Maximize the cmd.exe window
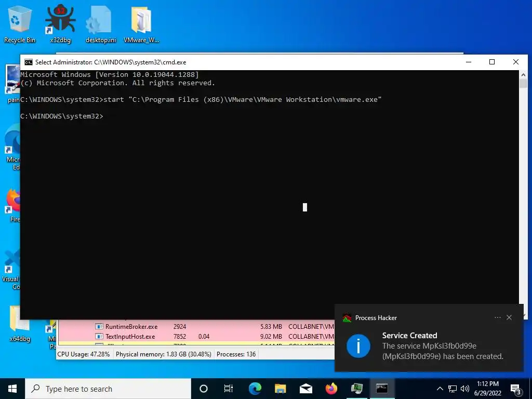Image resolution: width=532 pixels, height=399 pixels. pyautogui.click(x=492, y=62)
